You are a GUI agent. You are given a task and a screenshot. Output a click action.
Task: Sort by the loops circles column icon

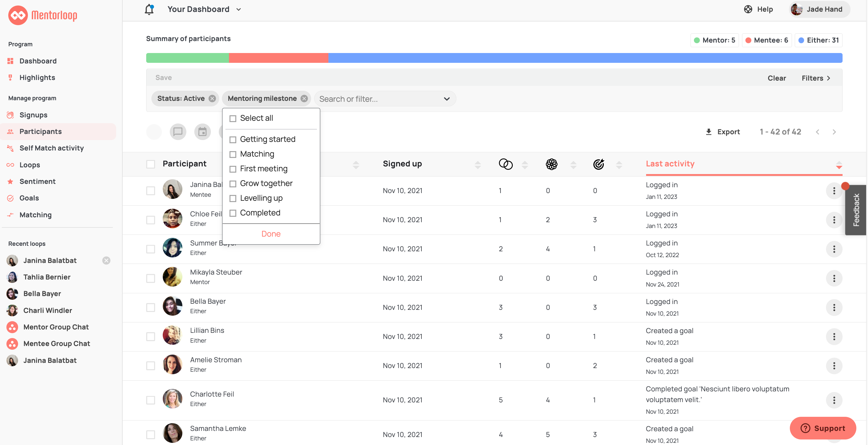click(x=505, y=164)
